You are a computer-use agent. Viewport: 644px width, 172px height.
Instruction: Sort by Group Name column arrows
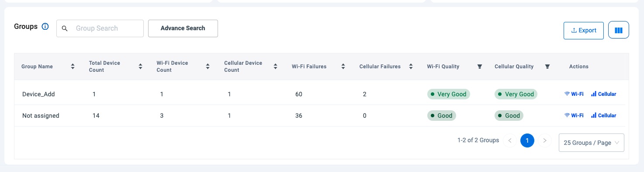tap(73, 67)
